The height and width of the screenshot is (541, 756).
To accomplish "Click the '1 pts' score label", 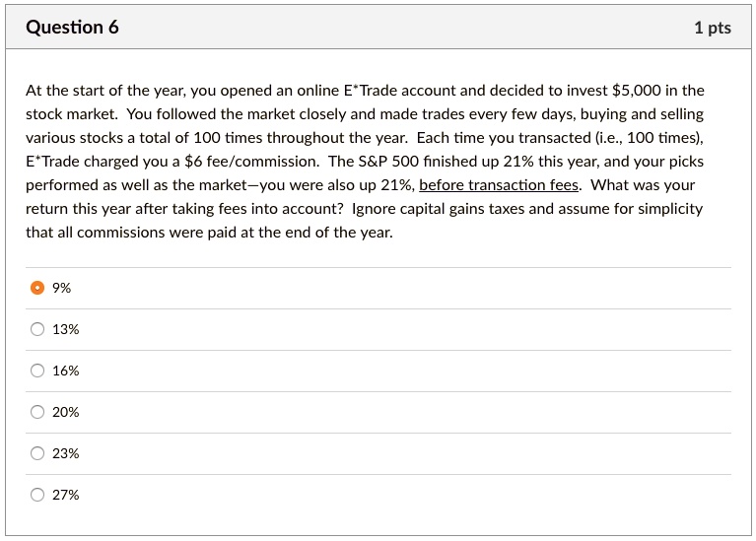I will (713, 28).
